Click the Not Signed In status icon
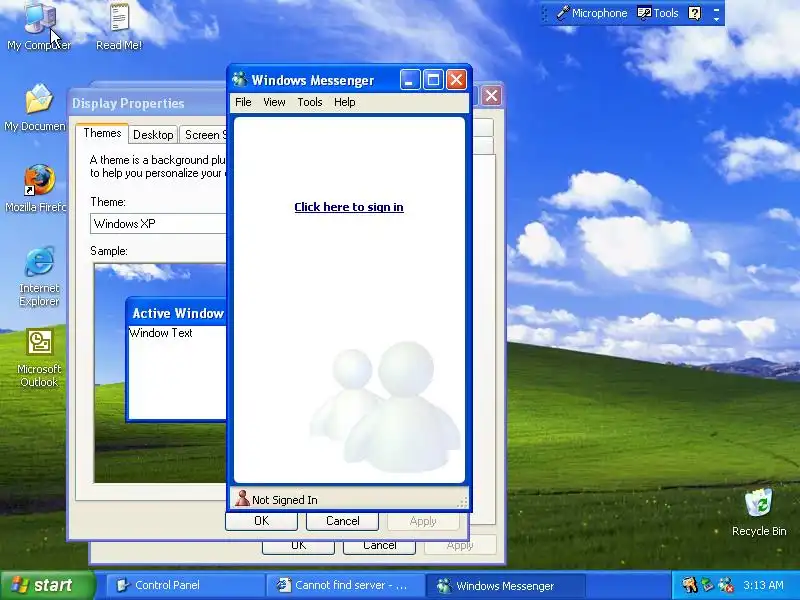This screenshot has height=600, width=800. coord(242,498)
